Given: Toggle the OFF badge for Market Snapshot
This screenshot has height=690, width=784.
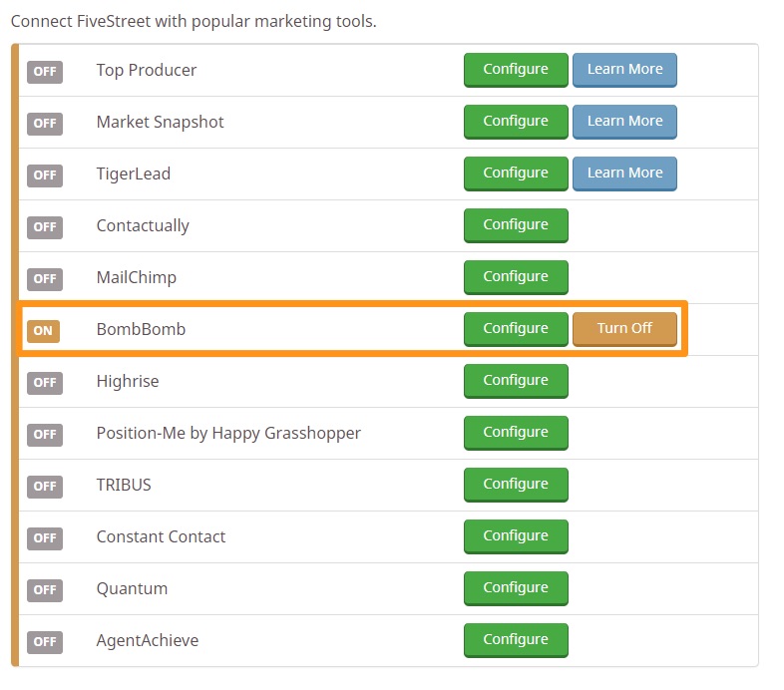Looking at the screenshot, I should point(45,123).
